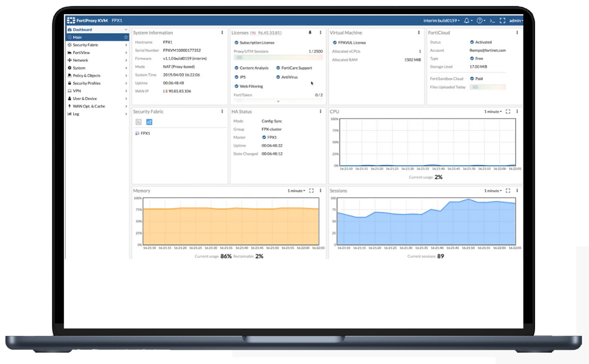589x364 pixels.
Task: Open the Log menu in the sidebar
Action: click(x=97, y=114)
